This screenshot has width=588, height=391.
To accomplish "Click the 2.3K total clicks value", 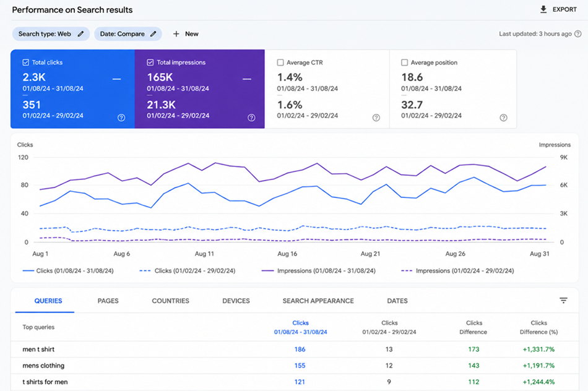I will click(x=34, y=77).
